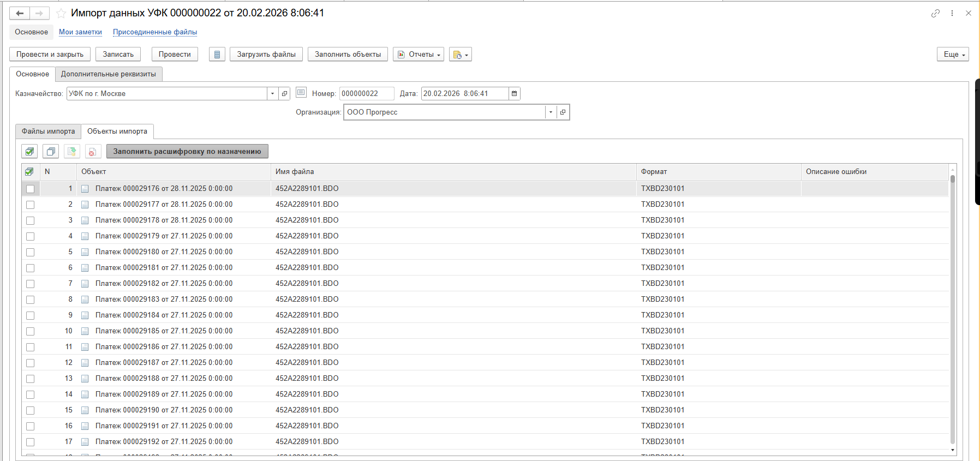Image resolution: width=980 pixels, height=461 pixels.
Task: Tick the checkbox for row 3 Платеж 000029178
Action: coord(30,220)
